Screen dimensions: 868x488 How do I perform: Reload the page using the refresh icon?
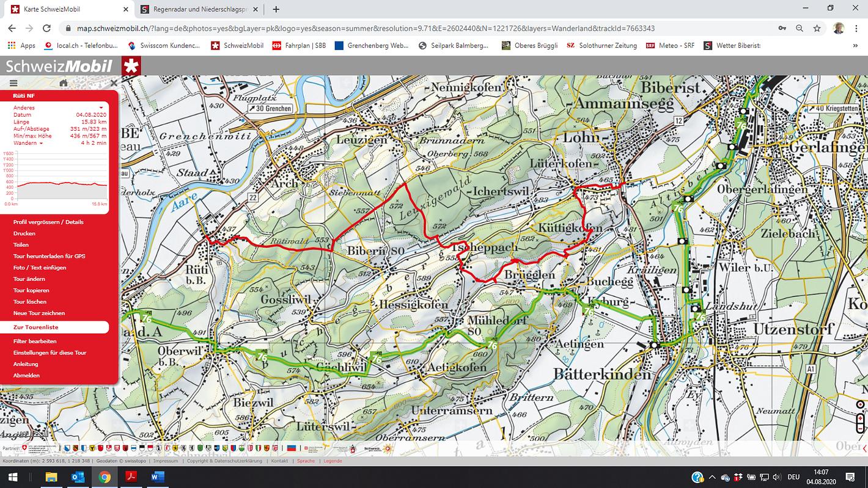click(46, 28)
